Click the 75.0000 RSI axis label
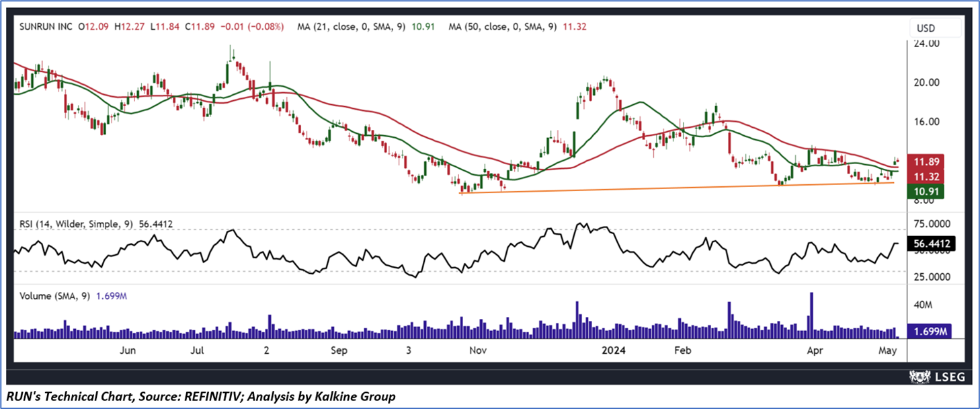 931,224
